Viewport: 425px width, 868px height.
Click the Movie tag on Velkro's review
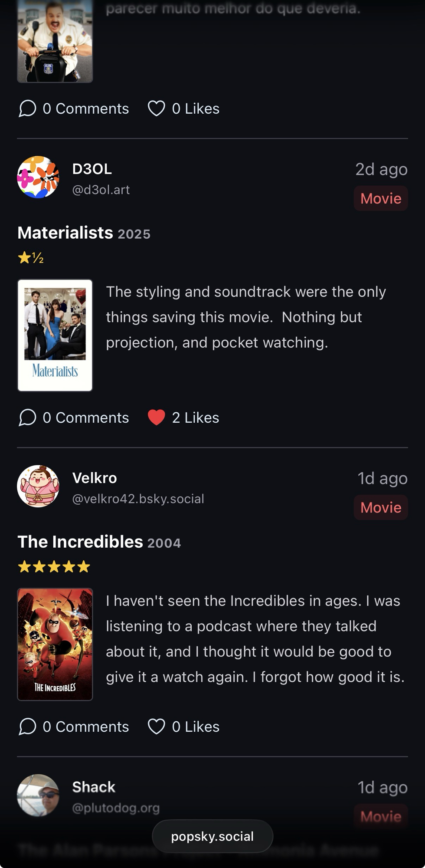[381, 507]
